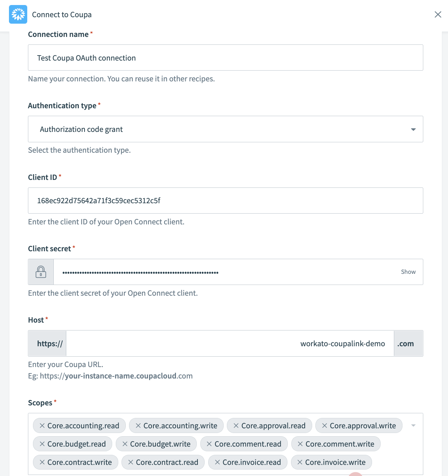Close the Connect to Coupa dialog
Image resolution: width=448 pixels, height=476 pixels.
point(438,15)
